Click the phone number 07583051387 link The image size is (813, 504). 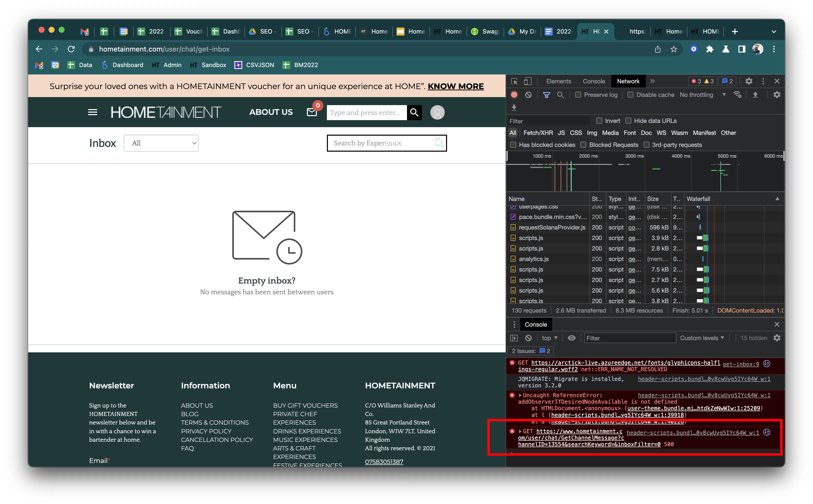coord(384,462)
